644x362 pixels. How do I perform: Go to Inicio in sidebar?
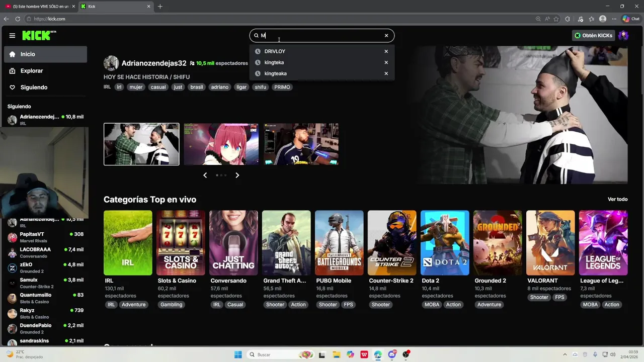pyautogui.click(x=45, y=54)
